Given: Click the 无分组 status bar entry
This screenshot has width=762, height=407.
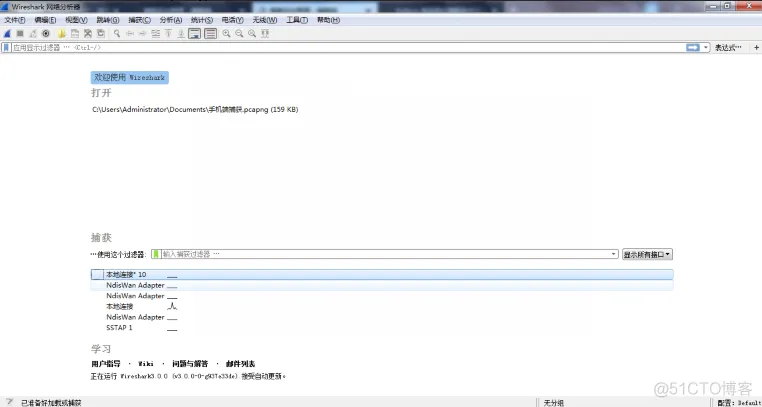Looking at the screenshot, I should click(x=554, y=403).
